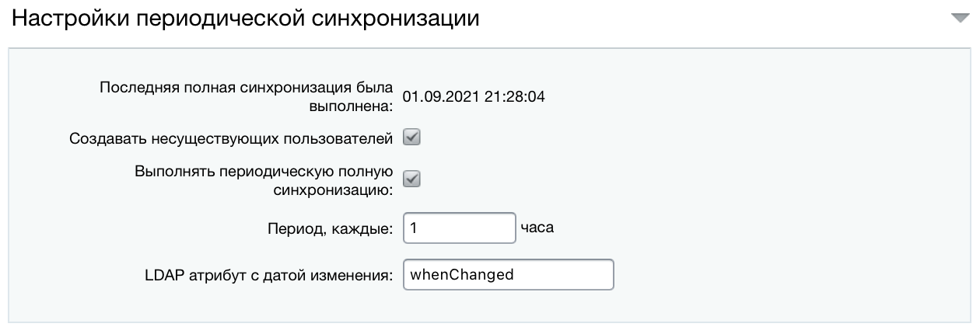Focus the 'Период, каждые' input field
The height and width of the screenshot is (334, 980).
click(459, 229)
